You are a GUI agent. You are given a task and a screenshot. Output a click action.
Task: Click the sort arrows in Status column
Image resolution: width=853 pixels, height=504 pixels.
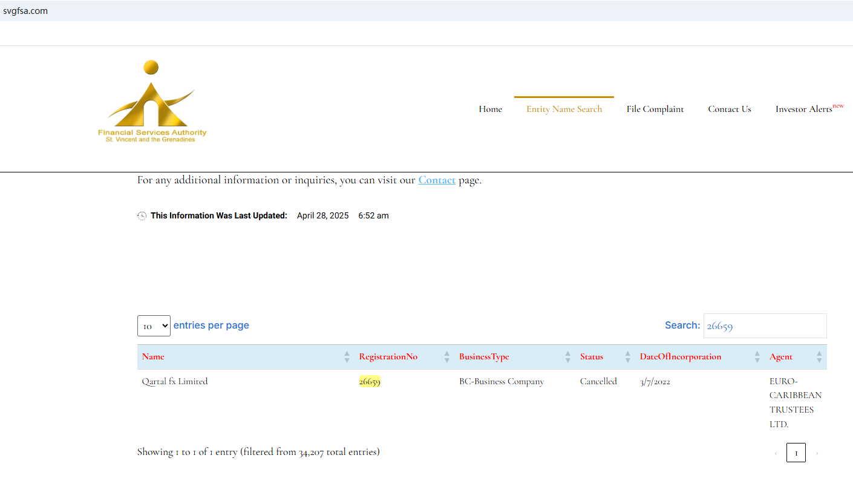pos(627,357)
